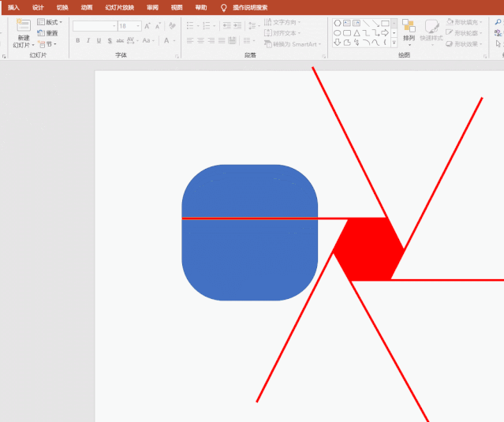Toggle Bold formatting
Image resolution: width=504 pixels, height=422 pixels.
[77, 40]
